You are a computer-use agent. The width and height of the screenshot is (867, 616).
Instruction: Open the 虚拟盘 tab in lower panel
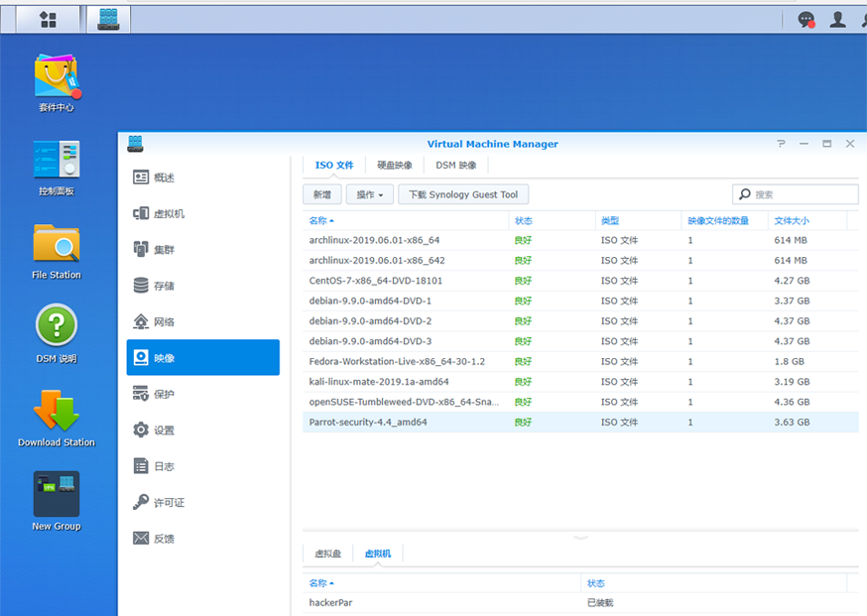click(327, 554)
